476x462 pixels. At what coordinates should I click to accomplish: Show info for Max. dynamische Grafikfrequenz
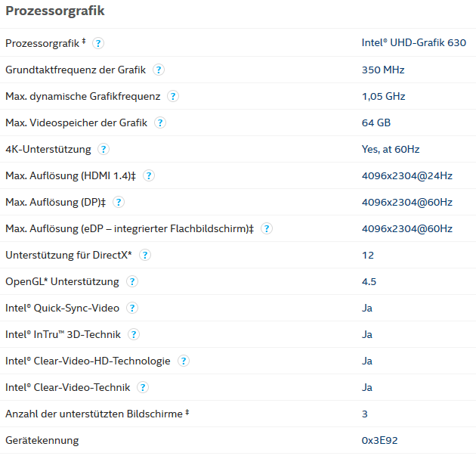coord(173,96)
